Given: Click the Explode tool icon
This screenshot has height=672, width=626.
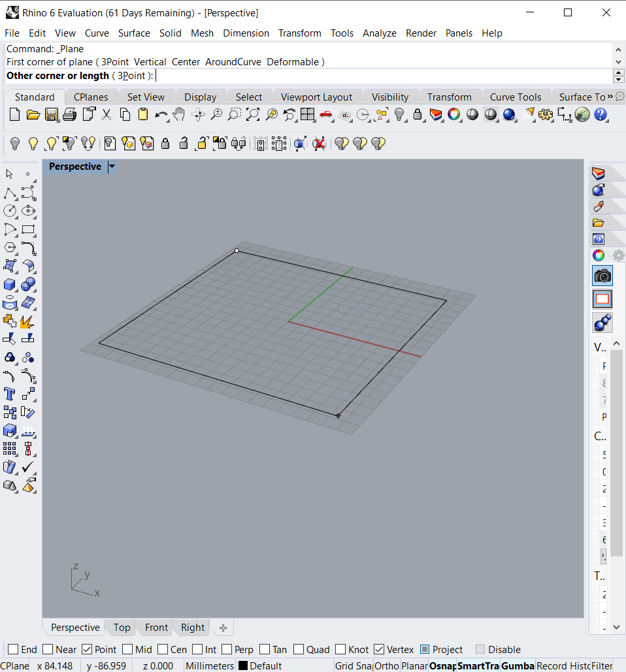Looking at the screenshot, I should 27,321.
